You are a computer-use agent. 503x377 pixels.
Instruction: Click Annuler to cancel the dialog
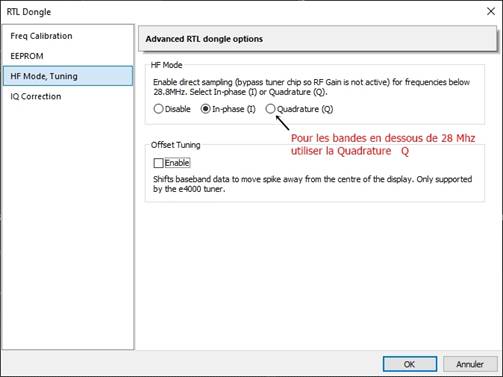[470, 364]
